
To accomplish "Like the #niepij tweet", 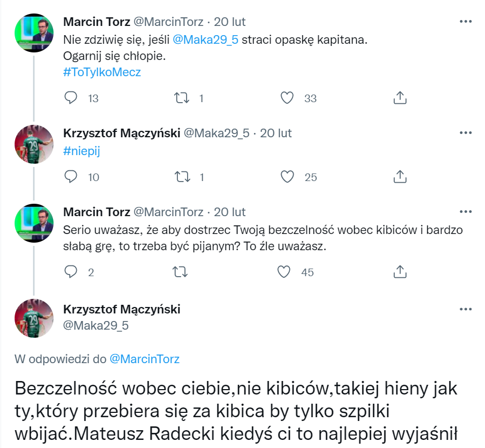I will pos(288,177).
